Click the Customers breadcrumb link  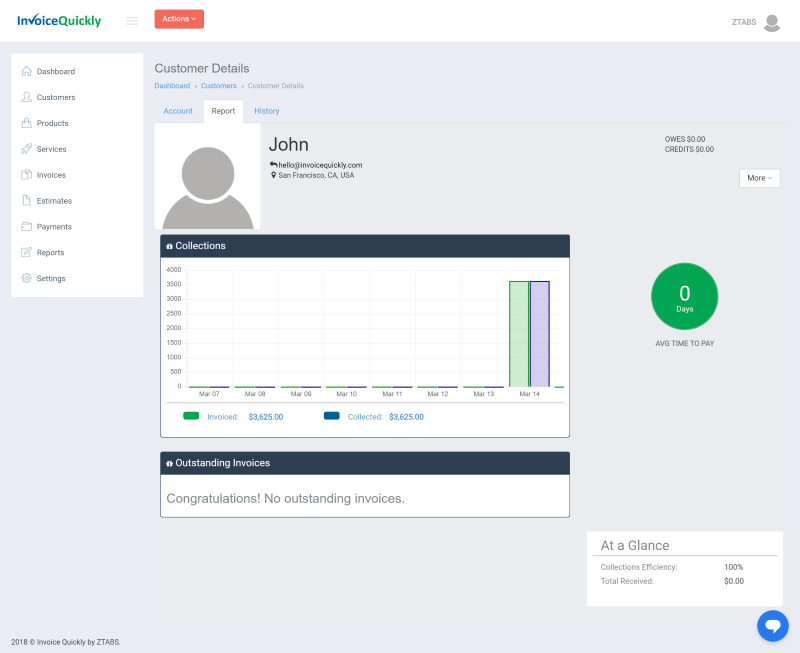[219, 86]
